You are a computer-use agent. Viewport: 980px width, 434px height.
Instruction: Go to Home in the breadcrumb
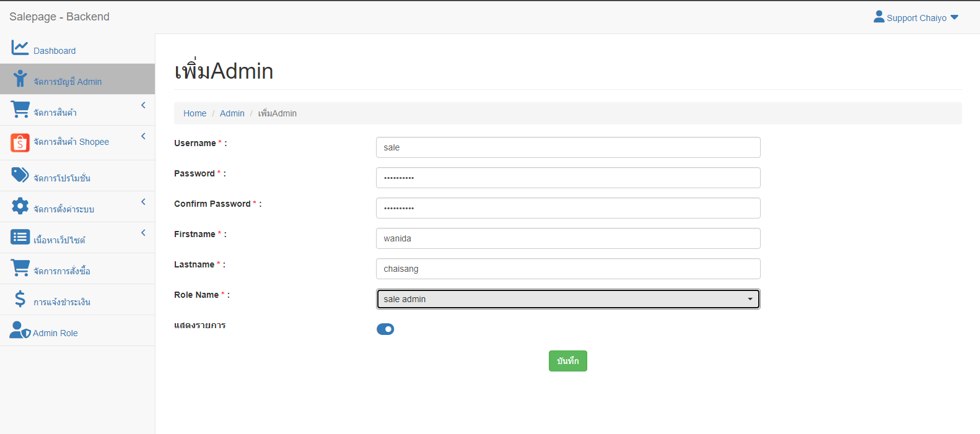coord(195,113)
